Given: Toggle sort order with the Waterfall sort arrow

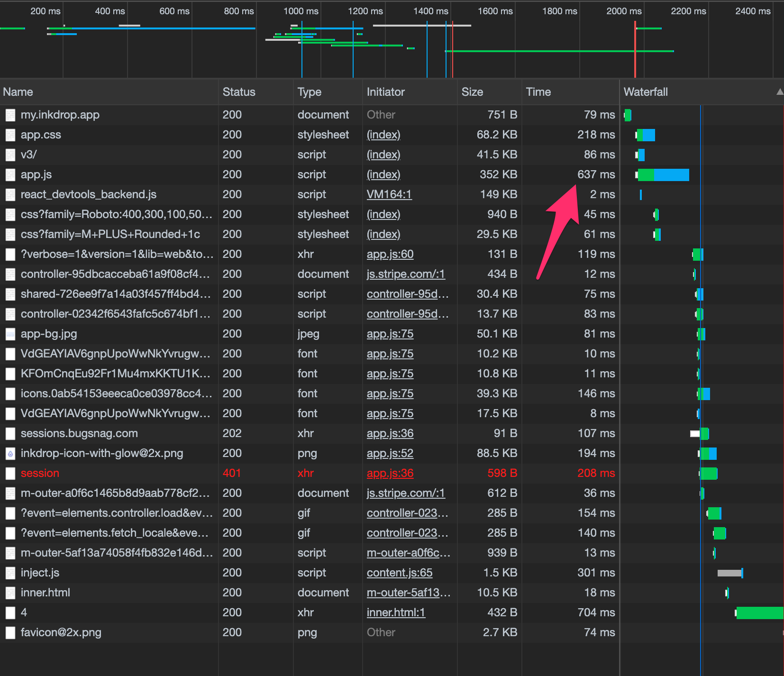Looking at the screenshot, I should pyautogui.click(x=779, y=92).
